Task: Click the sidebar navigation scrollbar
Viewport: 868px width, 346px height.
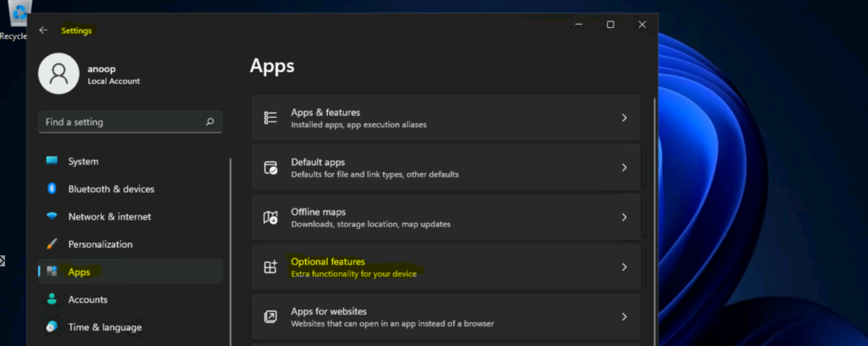Action: click(x=231, y=252)
